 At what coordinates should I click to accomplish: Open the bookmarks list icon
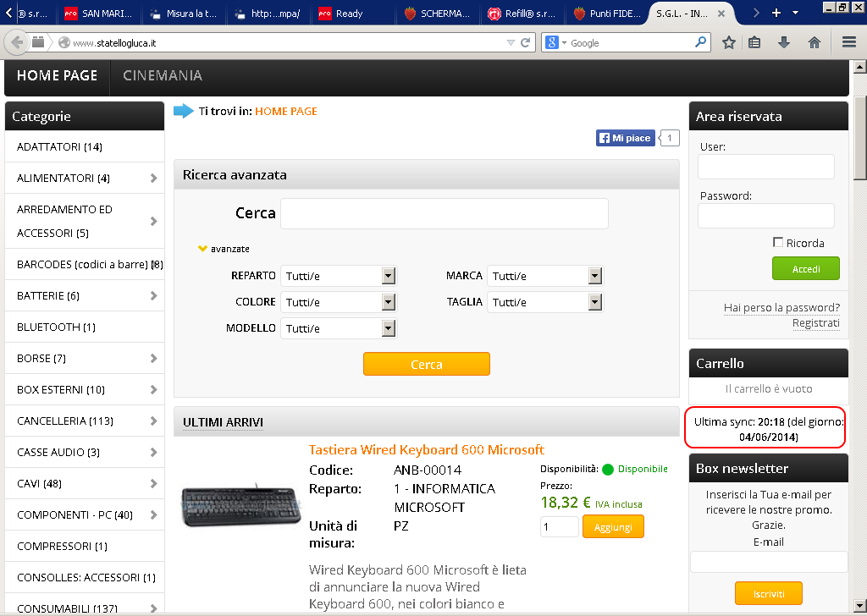754,42
